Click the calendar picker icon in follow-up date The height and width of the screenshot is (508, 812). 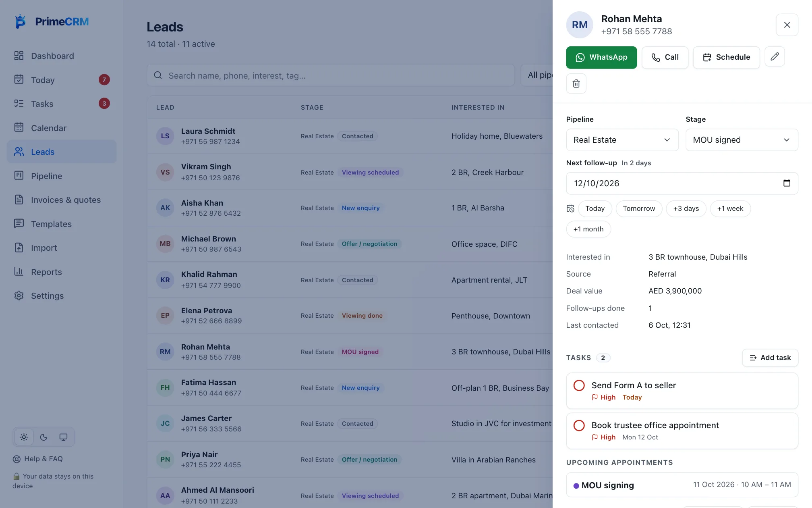click(787, 183)
